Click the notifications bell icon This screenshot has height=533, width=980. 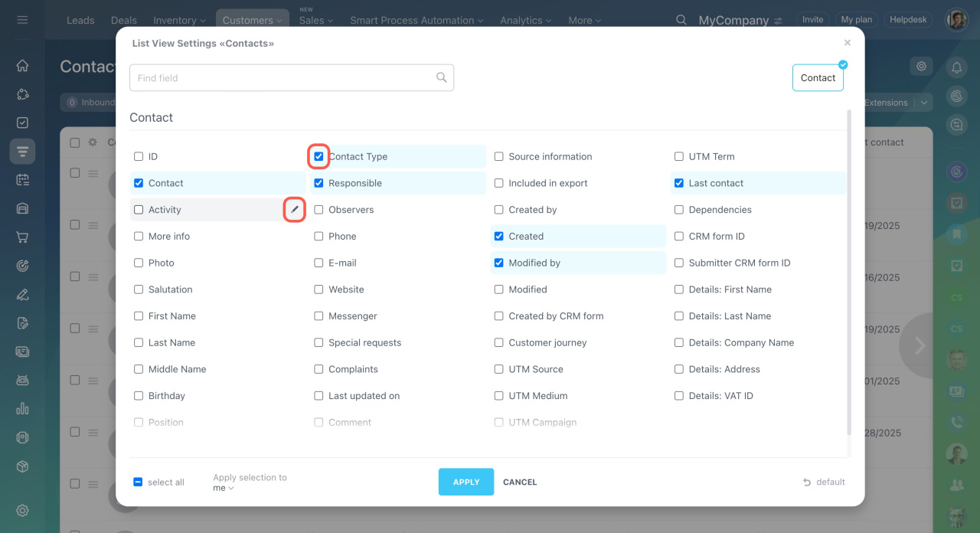point(956,67)
